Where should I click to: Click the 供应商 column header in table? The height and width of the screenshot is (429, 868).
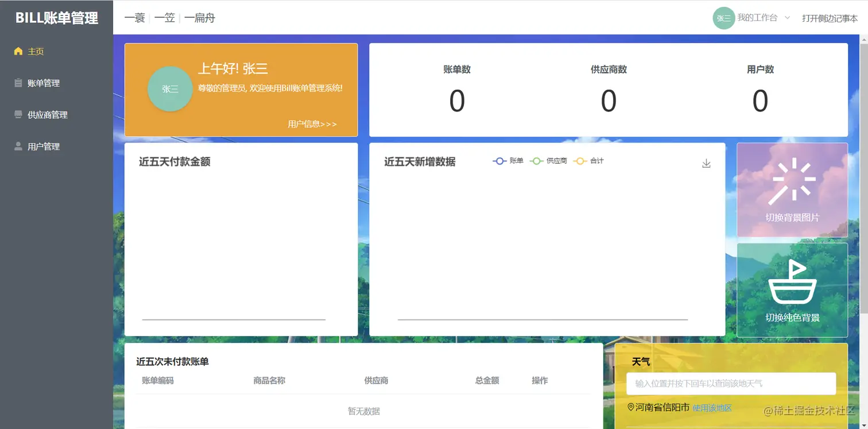pos(376,380)
